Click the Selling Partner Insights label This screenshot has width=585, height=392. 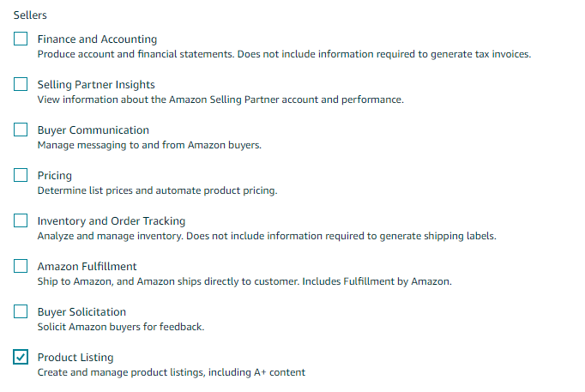coord(96,85)
